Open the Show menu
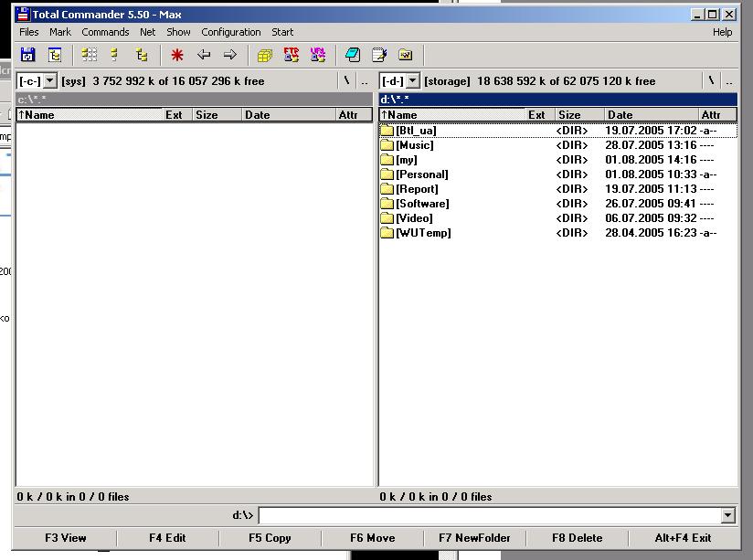 pyautogui.click(x=178, y=32)
